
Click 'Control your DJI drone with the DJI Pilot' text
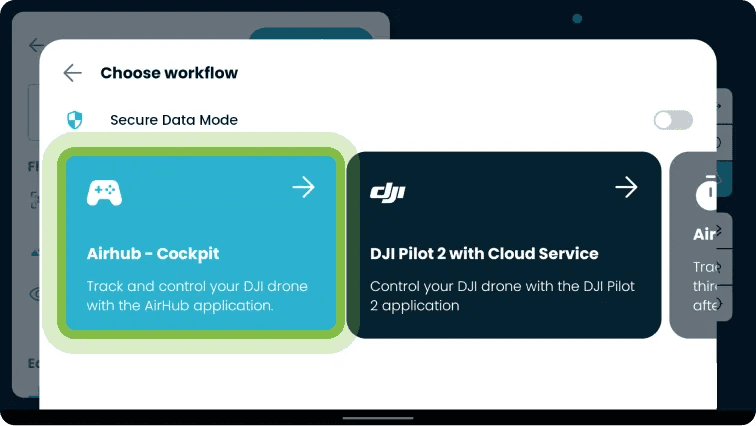(x=502, y=295)
